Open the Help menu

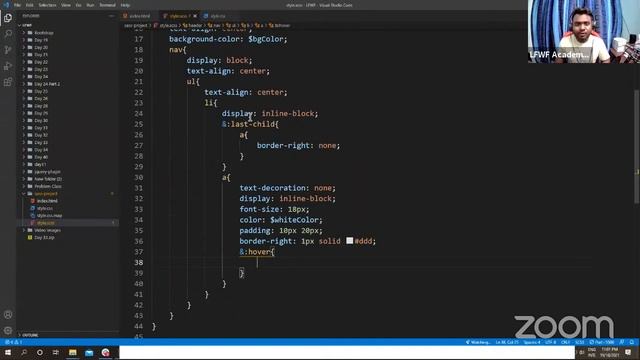click(125, 5)
